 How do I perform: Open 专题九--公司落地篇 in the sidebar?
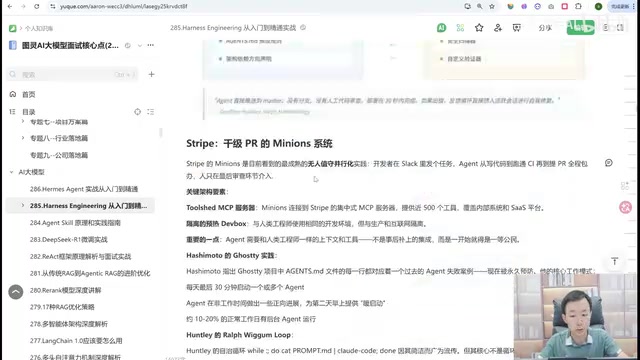pyautogui.click(x=59, y=155)
